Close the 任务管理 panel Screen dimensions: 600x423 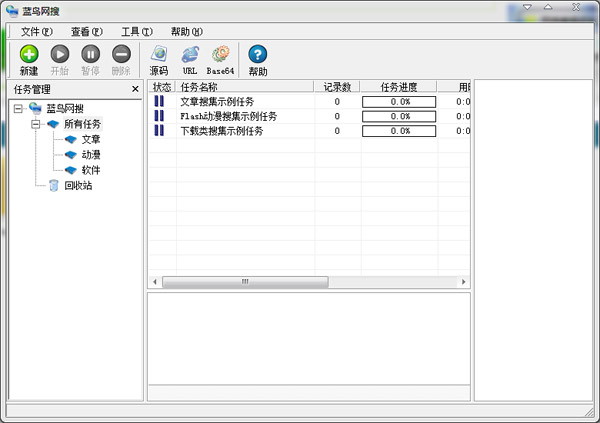click(x=135, y=89)
